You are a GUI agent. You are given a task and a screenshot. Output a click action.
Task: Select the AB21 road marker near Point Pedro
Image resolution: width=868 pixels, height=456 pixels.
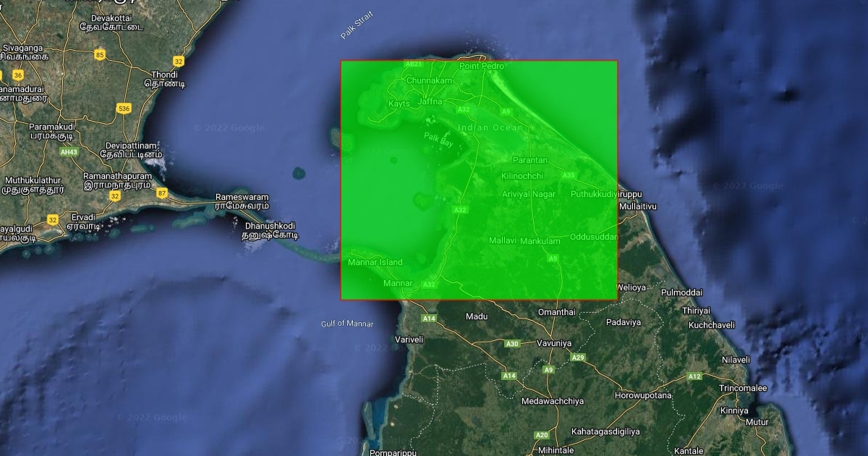tap(414, 64)
